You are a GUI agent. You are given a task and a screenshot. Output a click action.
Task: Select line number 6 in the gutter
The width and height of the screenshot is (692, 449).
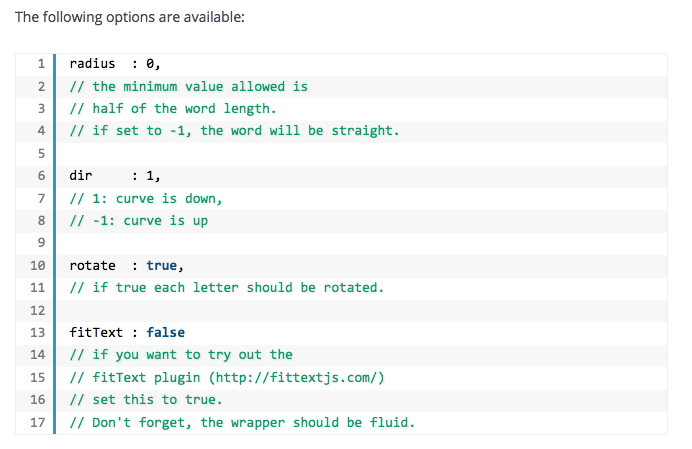pyautogui.click(x=41, y=176)
